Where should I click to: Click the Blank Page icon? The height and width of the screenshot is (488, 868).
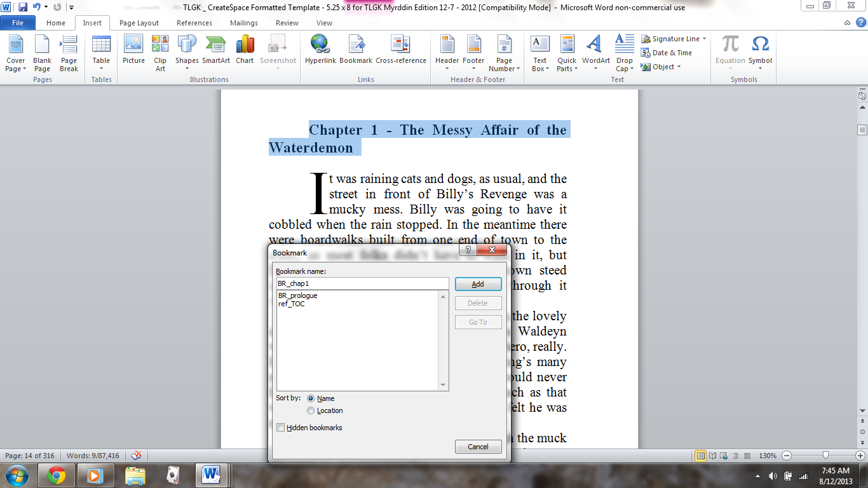42,51
